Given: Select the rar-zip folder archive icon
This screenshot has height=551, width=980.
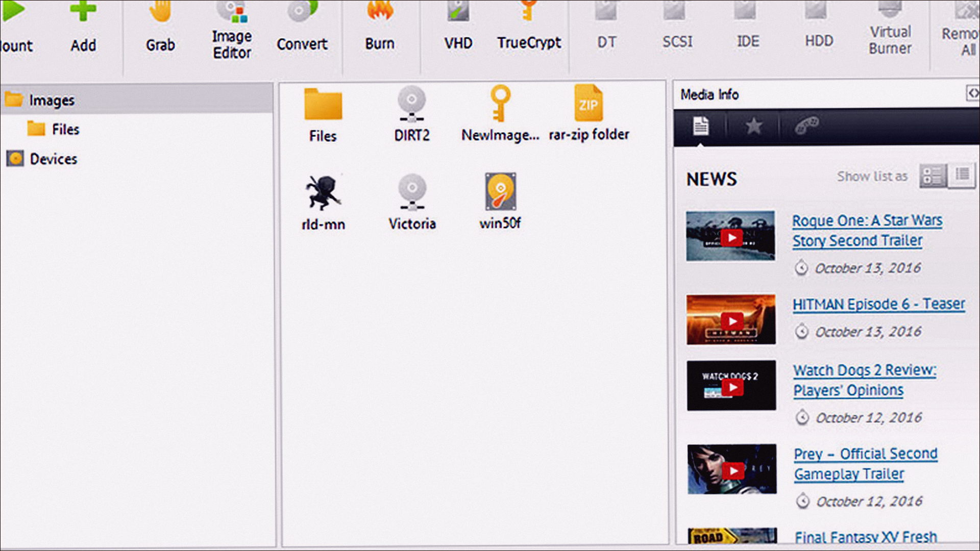Looking at the screenshot, I should [x=589, y=114].
